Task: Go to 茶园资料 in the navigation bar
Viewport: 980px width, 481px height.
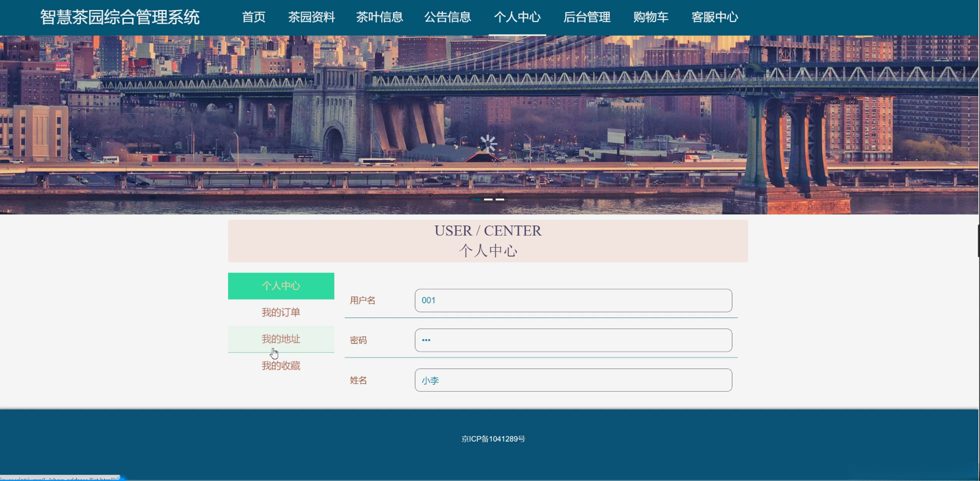Action: [311, 17]
